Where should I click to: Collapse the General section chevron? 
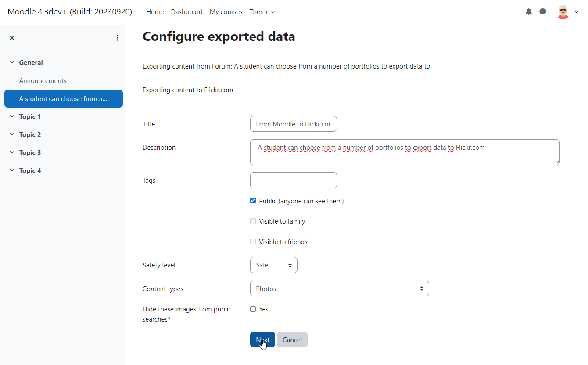[12, 63]
